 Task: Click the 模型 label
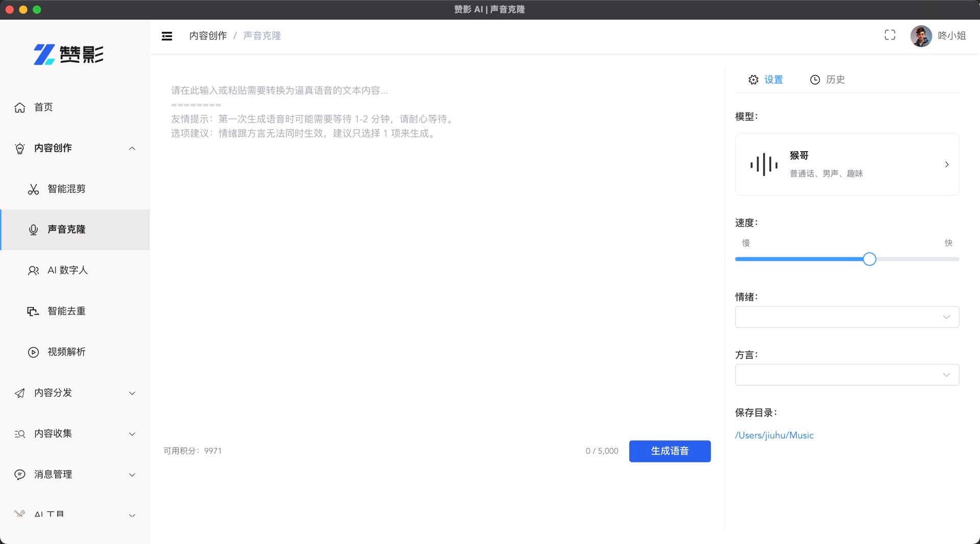point(747,117)
